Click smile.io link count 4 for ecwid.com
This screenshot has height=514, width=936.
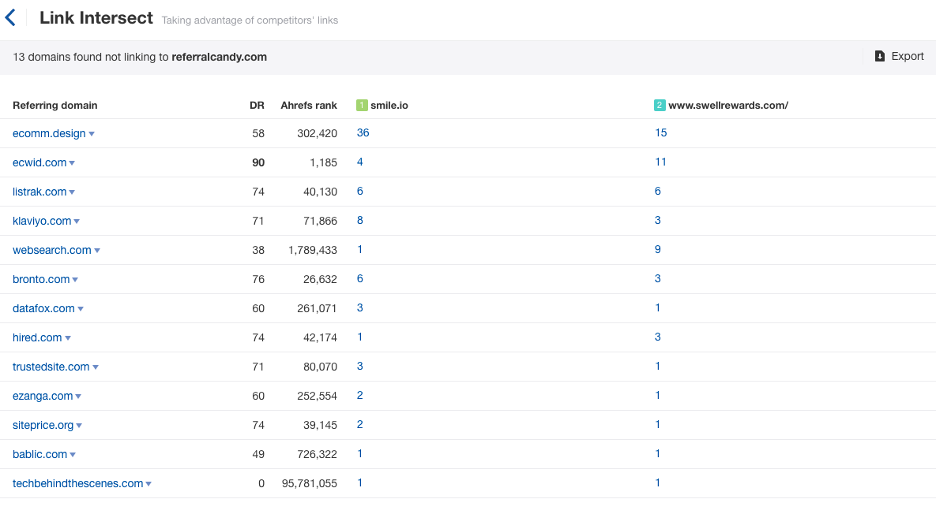(360, 162)
